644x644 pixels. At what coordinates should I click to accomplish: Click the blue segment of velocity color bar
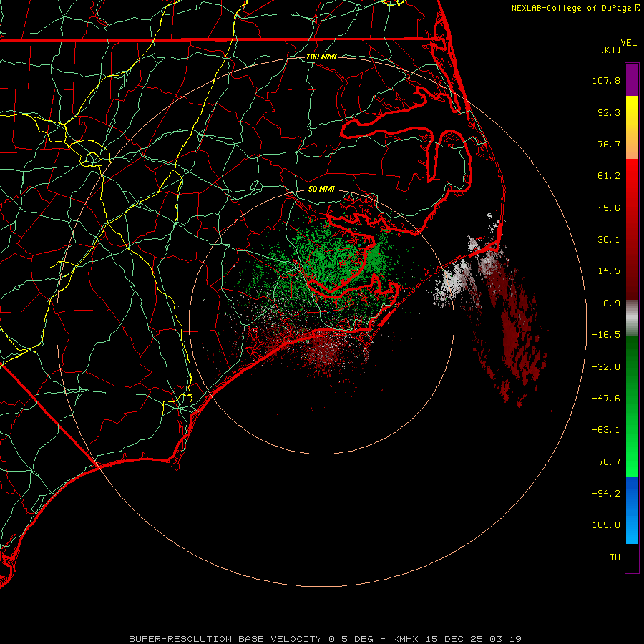click(x=632, y=510)
